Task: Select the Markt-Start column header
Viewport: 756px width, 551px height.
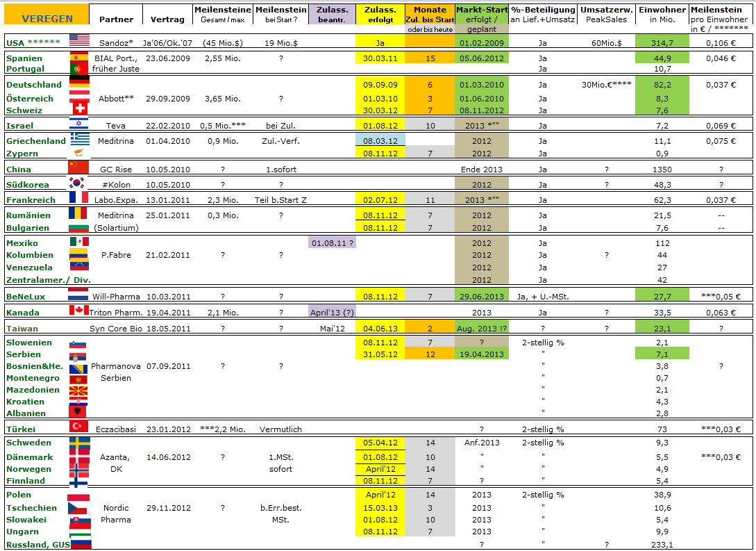Action: pyautogui.click(x=482, y=15)
